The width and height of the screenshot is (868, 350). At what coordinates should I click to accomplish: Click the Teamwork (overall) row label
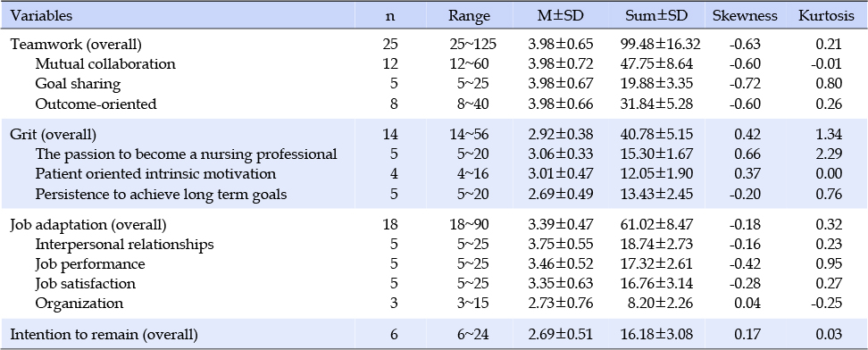pyautogui.click(x=76, y=45)
